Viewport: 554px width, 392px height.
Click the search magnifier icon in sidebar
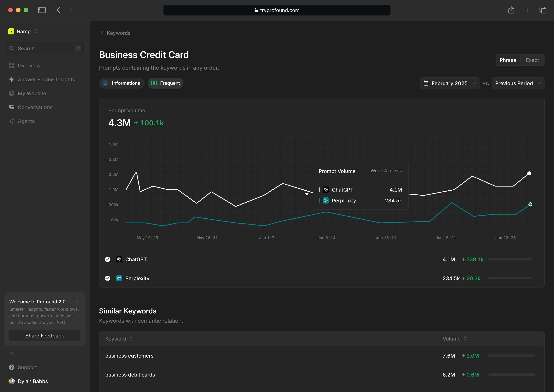[x=11, y=48]
